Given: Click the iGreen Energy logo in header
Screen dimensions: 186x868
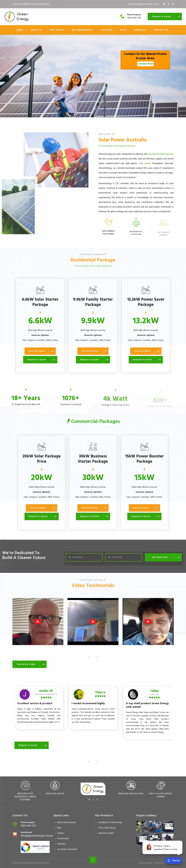Looking at the screenshot, I should coord(17,17).
